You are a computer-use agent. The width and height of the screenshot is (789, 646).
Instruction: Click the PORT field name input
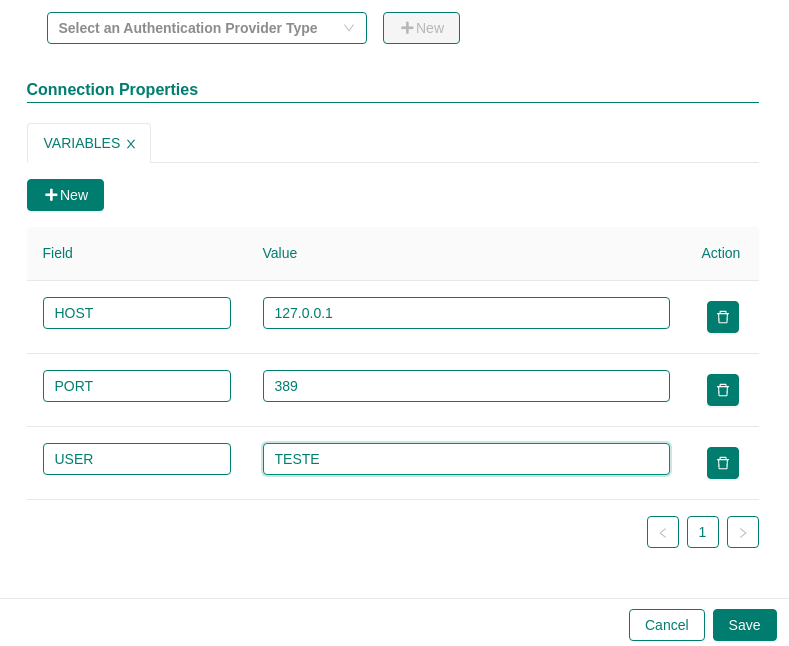point(136,386)
